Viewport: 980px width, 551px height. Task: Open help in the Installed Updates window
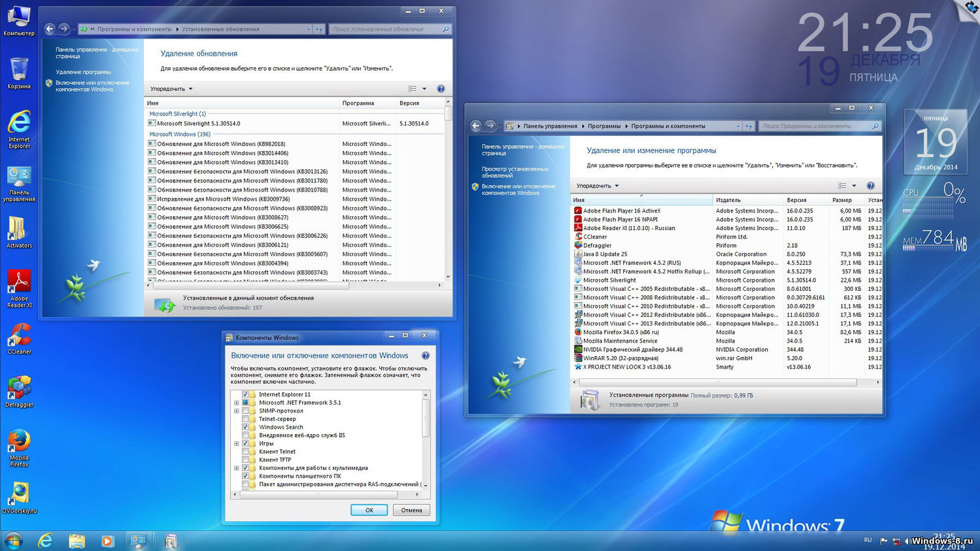tap(441, 89)
